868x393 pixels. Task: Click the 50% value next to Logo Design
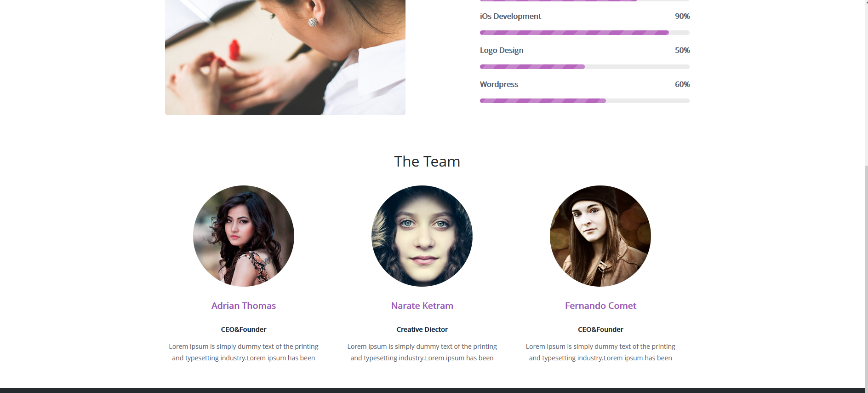tap(682, 50)
